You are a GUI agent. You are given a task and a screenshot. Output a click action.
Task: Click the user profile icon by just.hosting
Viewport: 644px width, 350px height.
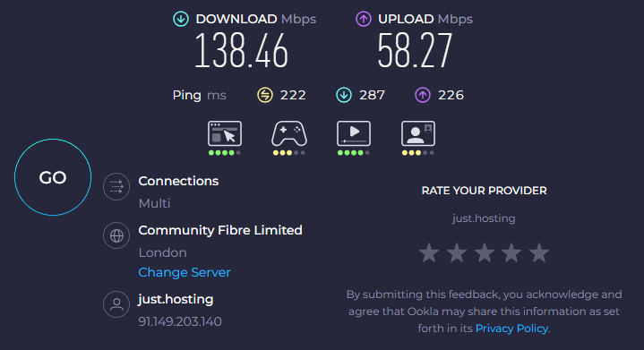116,304
